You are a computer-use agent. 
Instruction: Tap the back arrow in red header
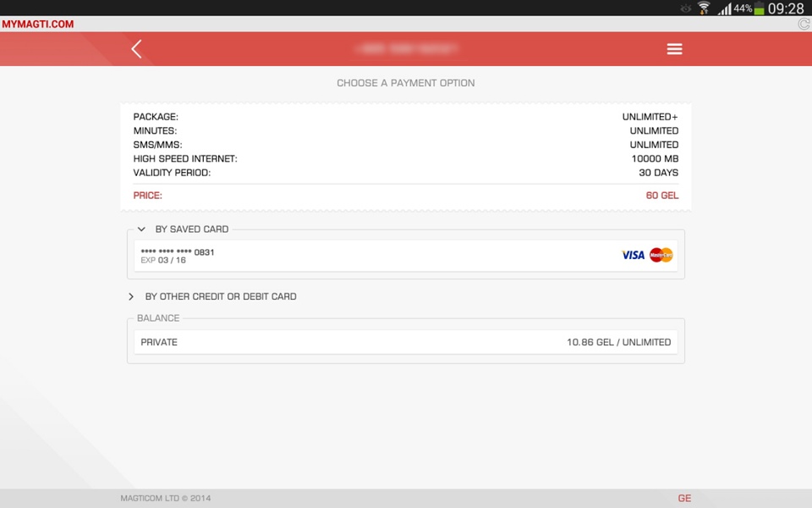[136, 49]
